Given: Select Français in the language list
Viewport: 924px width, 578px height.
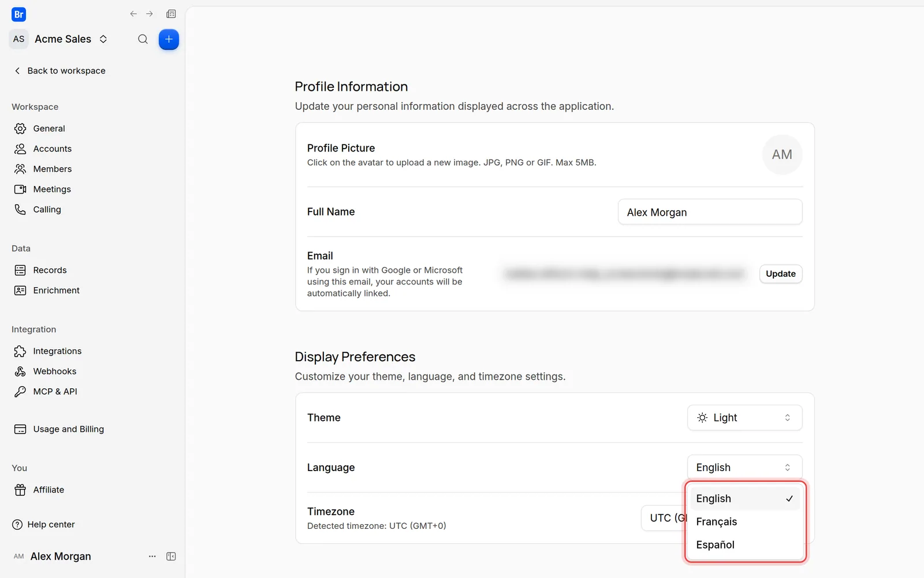Looking at the screenshot, I should (x=745, y=521).
